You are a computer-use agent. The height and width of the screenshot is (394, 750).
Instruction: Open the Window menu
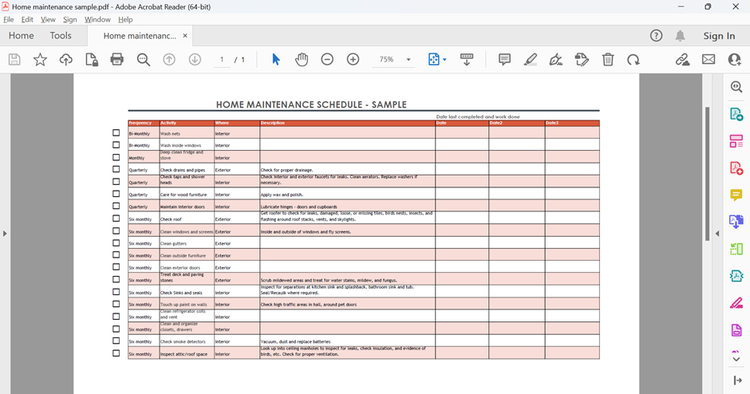(98, 20)
